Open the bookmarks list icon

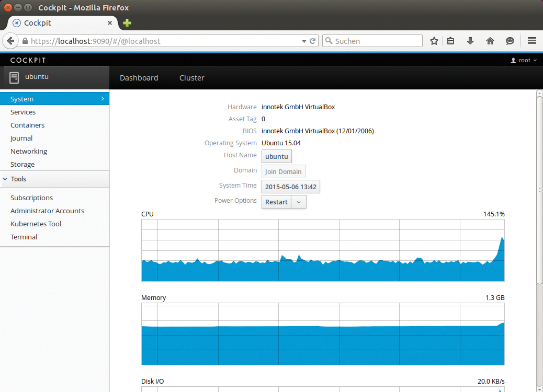pyautogui.click(x=450, y=41)
